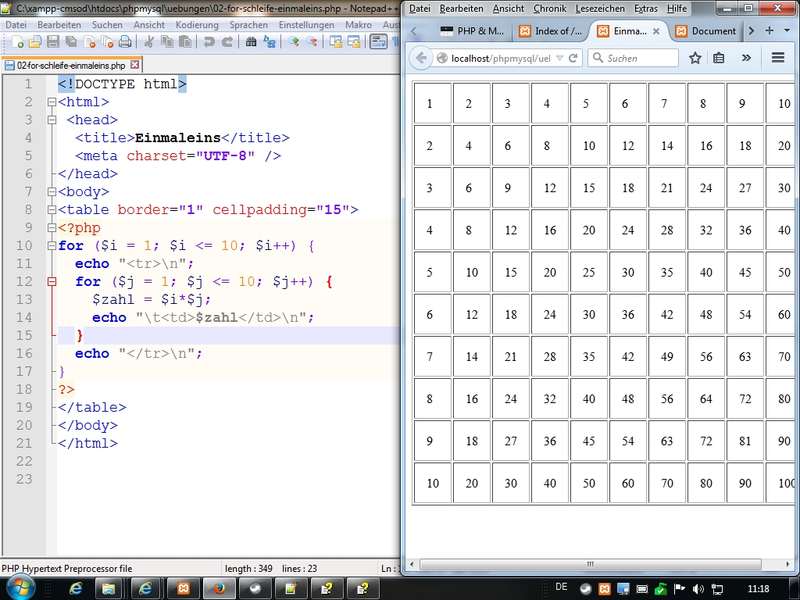Click the Undo arrow in Notepad++ toolbar
Image resolution: width=800 pixels, height=600 pixels.
(x=209, y=42)
